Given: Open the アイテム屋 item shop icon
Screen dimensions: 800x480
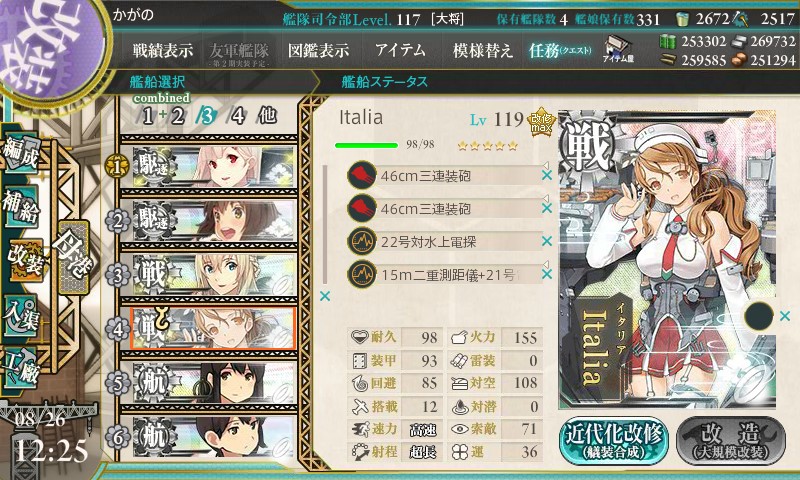Looking at the screenshot, I should click(618, 49).
